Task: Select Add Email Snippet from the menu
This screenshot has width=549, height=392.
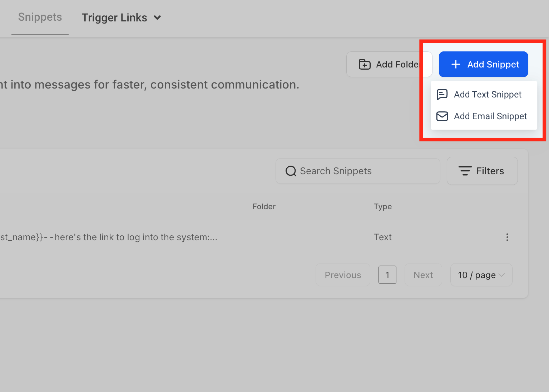Action: tap(490, 116)
